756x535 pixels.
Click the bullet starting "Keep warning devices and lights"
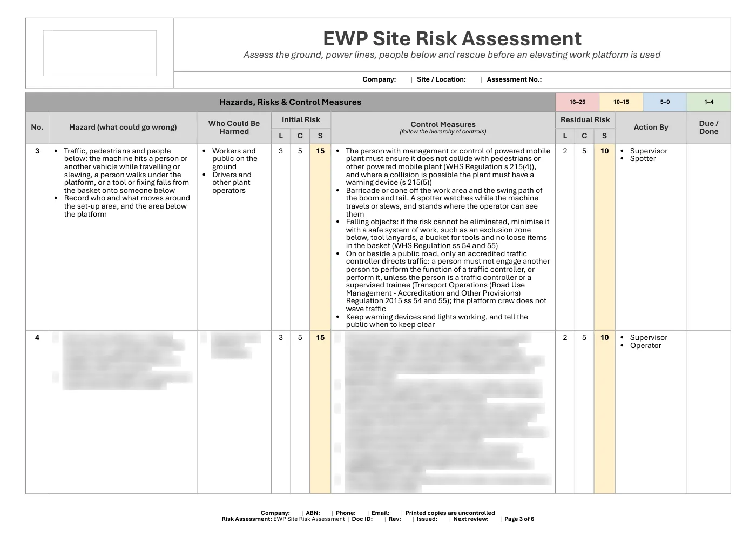[x=437, y=321]
